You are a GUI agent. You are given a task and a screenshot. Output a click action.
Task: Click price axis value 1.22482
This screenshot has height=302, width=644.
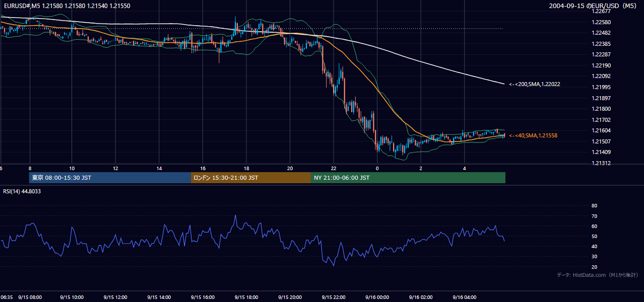[600, 33]
